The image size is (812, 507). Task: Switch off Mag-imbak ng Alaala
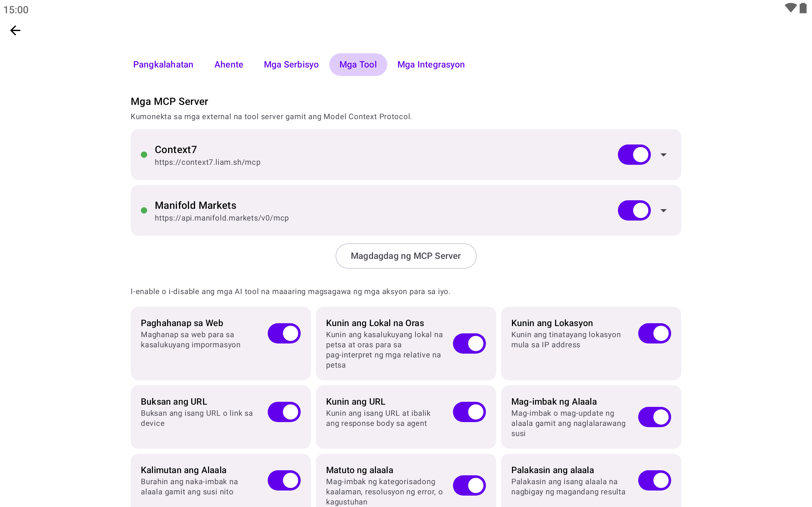(x=654, y=417)
